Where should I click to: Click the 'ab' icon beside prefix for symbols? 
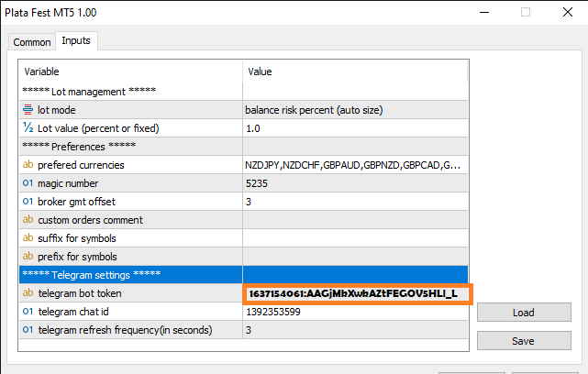tap(28, 256)
